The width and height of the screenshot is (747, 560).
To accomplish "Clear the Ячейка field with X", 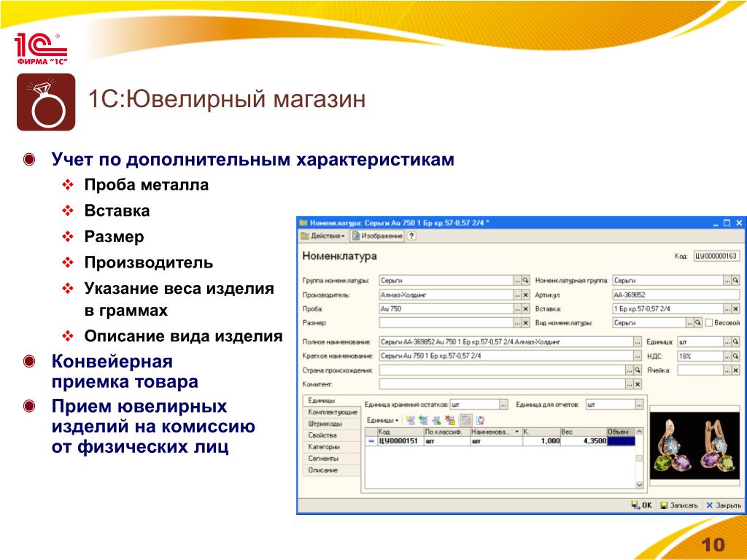I will click(x=735, y=370).
